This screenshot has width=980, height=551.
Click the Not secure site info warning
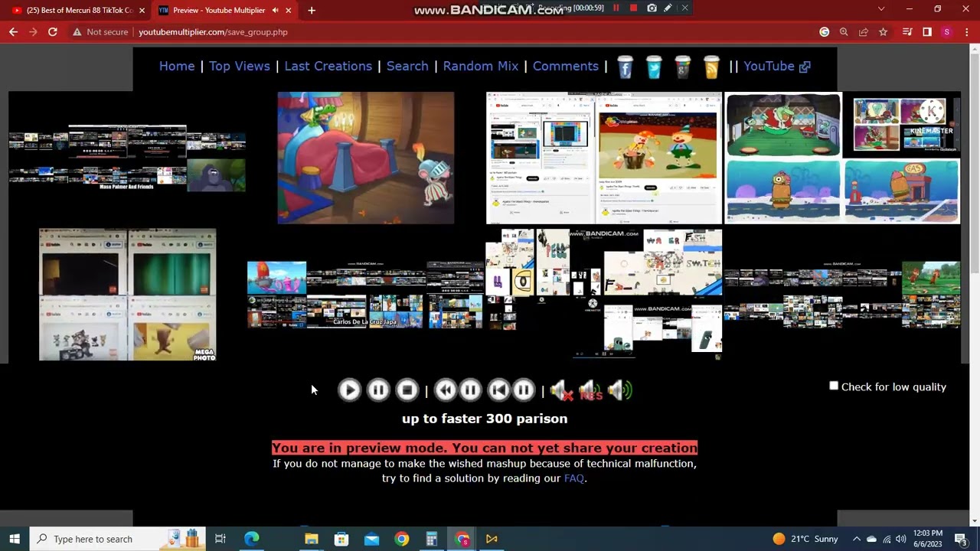coord(100,32)
